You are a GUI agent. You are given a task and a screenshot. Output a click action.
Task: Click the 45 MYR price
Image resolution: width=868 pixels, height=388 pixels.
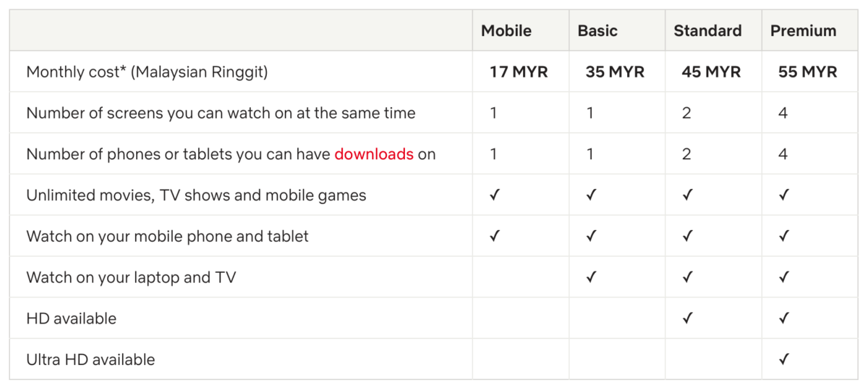pos(711,72)
